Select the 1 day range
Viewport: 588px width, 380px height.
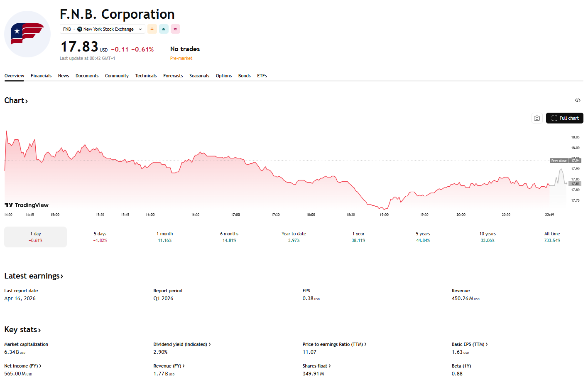tap(35, 237)
